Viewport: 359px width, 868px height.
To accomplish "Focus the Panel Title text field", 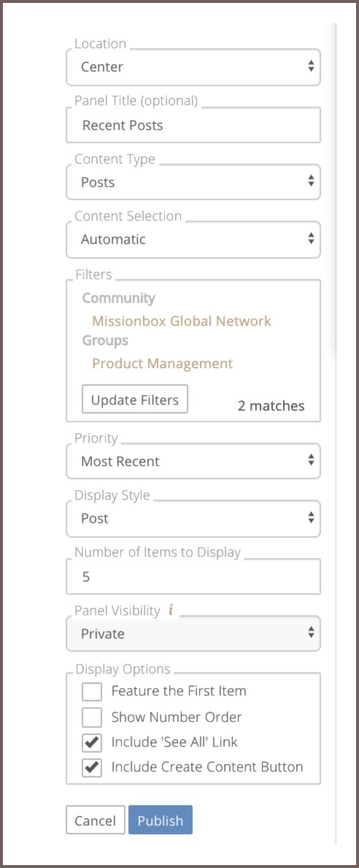I will 193,125.
